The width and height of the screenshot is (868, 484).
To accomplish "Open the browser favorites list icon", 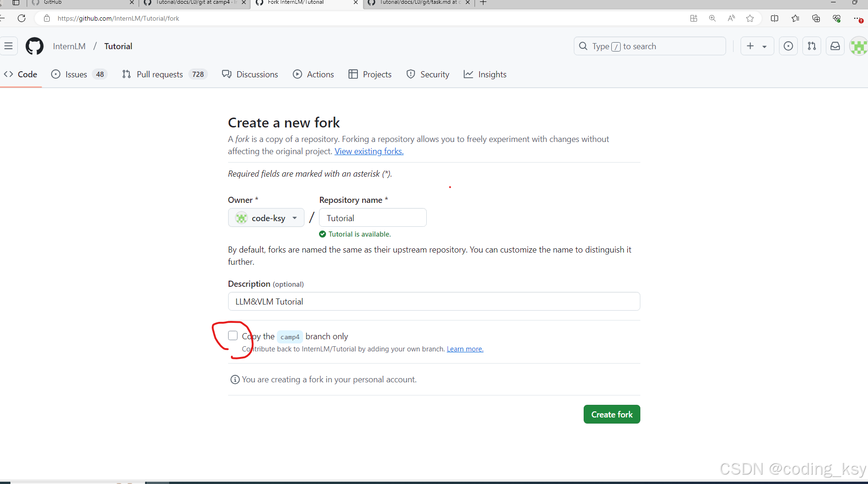I will tap(795, 18).
